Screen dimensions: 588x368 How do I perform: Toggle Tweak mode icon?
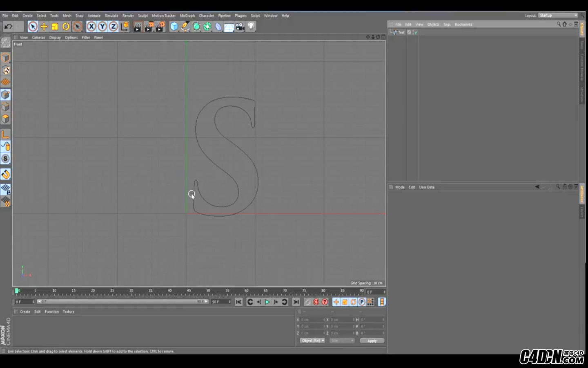coord(6,146)
